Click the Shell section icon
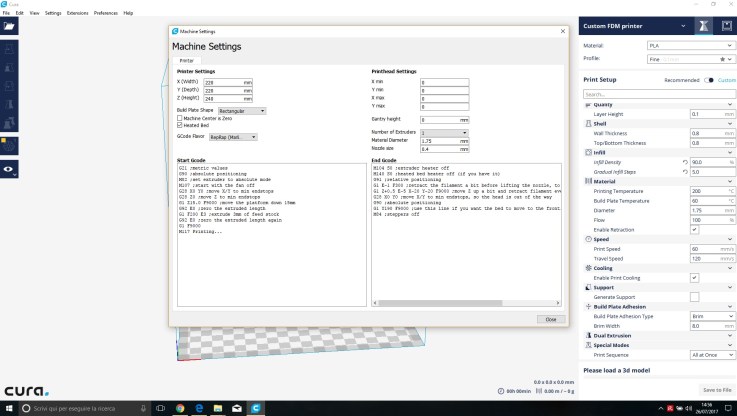The height and width of the screenshot is (416, 737). point(588,124)
